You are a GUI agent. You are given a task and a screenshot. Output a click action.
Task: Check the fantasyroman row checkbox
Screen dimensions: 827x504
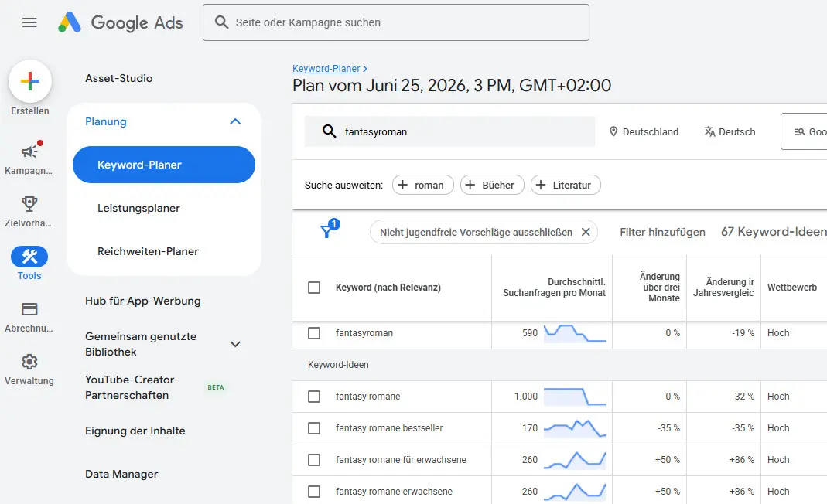coord(314,333)
